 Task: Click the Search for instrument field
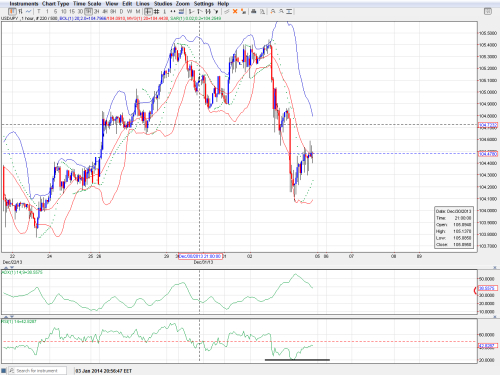[37, 371]
